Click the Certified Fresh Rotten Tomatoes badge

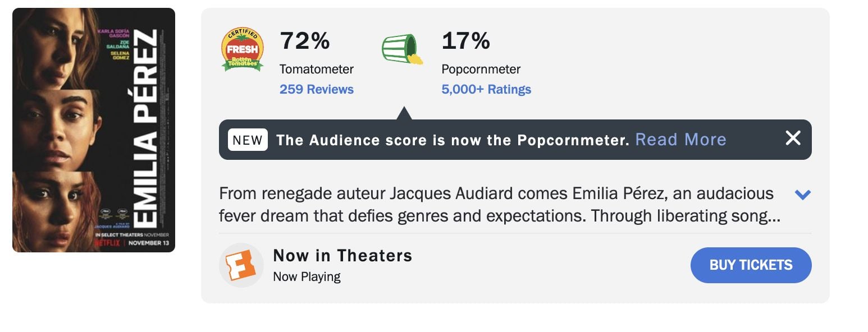(x=243, y=47)
